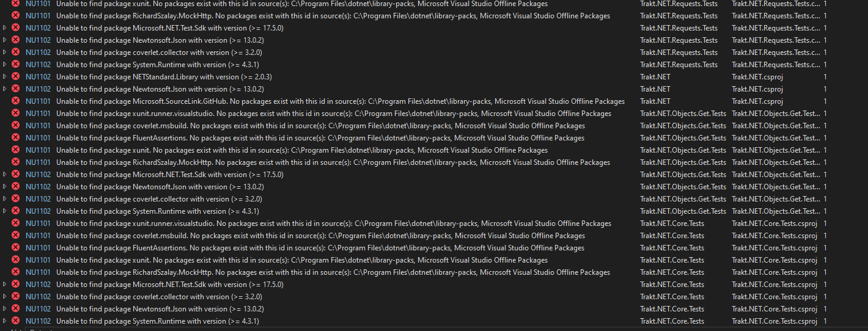Click Trakt.NET.csproj file cell on NETStandard.Library row

click(x=757, y=77)
